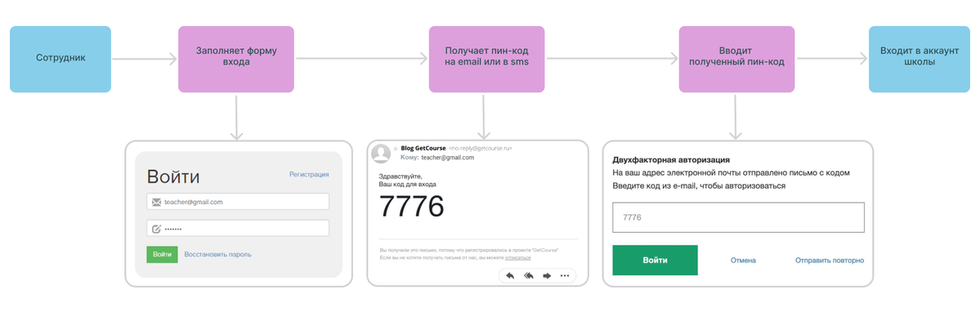This screenshot has height=317, width=980.
Task: Click the green Войти button in login form
Action: 163,254
